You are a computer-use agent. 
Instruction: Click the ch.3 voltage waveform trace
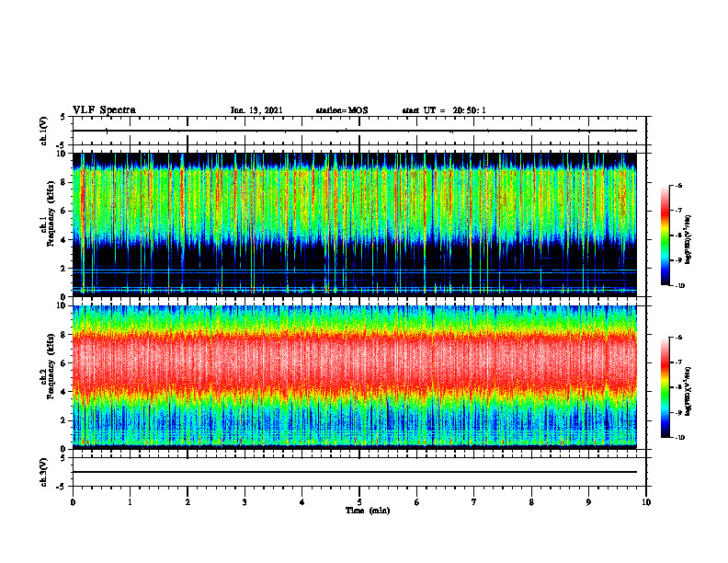click(x=355, y=472)
